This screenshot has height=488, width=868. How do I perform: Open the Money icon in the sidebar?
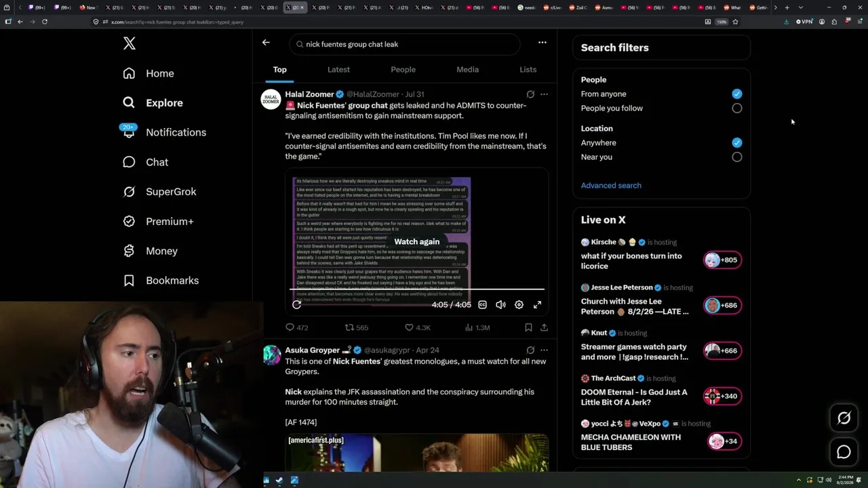pyautogui.click(x=129, y=251)
